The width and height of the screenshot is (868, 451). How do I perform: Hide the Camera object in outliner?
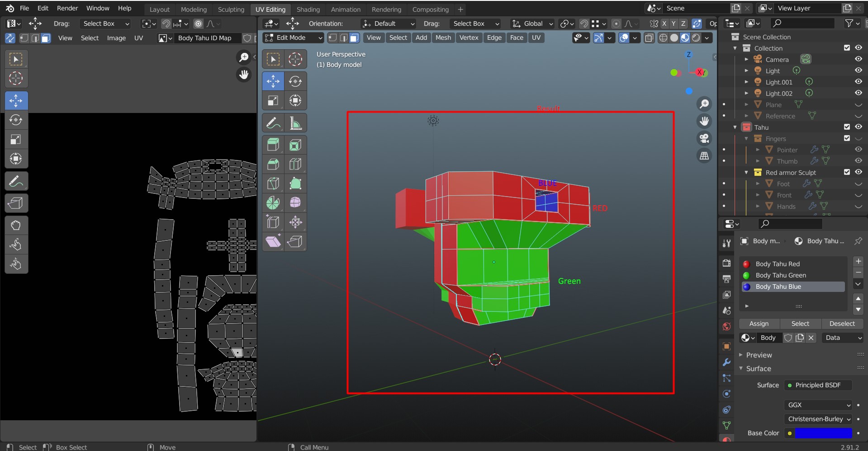click(x=858, y=59)
